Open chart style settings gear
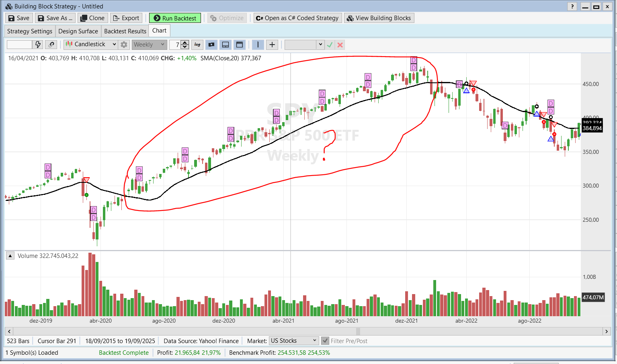Viewport: 617px width, 364px height. click(x=124, y=45)
